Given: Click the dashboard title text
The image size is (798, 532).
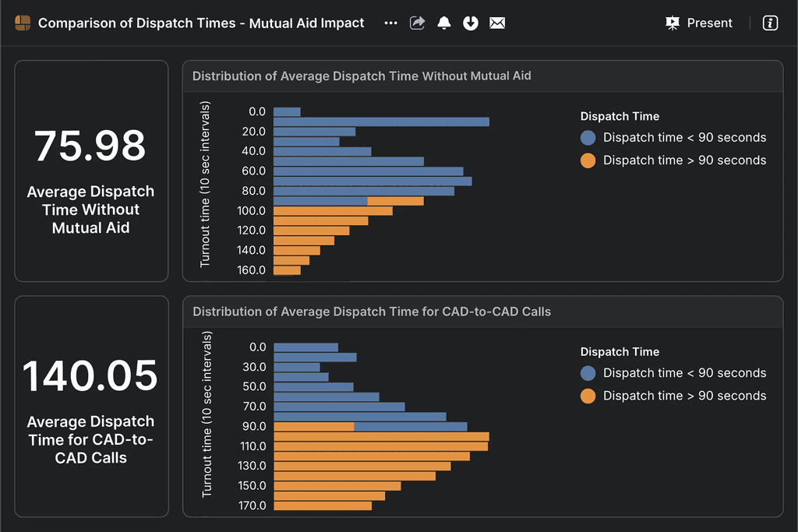Looking at the screenshot, I should click(201, 23).
